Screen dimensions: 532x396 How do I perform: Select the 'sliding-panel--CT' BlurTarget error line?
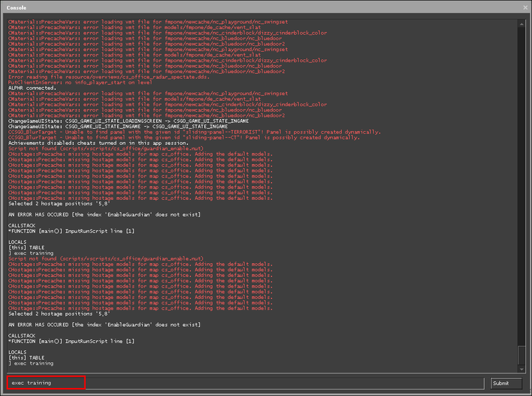tap(184, 138)
